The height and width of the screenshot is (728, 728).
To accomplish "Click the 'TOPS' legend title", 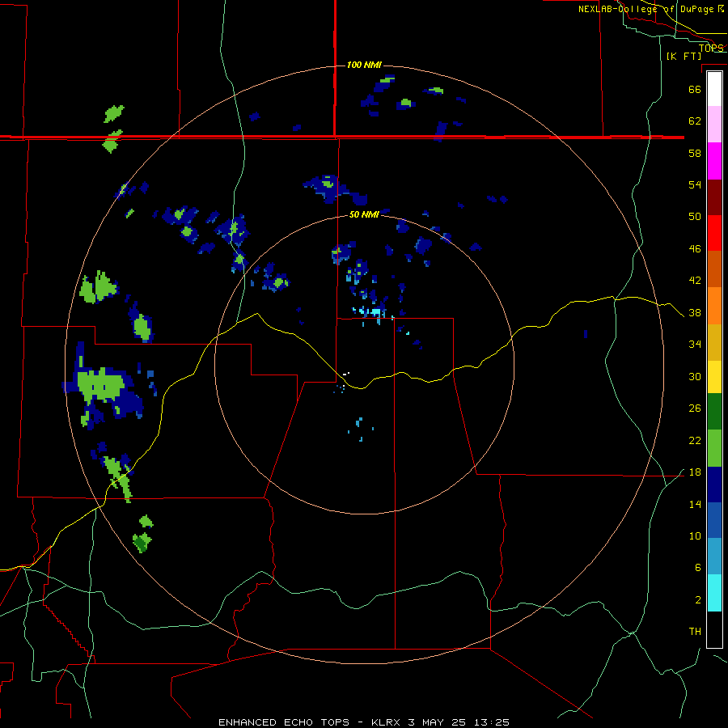I will 711,49.
